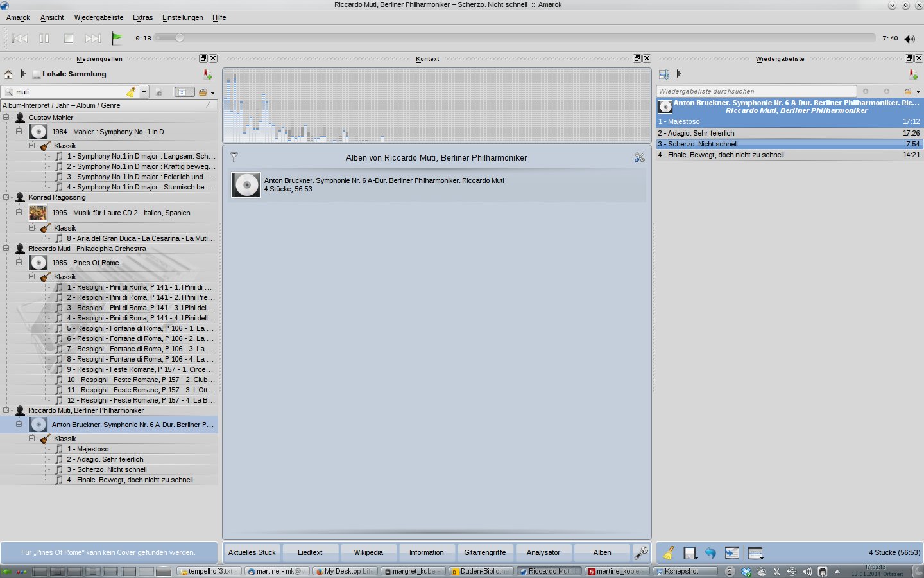Click the Wiedergabeliste durchsuchen search field
The height and width of the screenshot is (578, 924).
(756, 91)
